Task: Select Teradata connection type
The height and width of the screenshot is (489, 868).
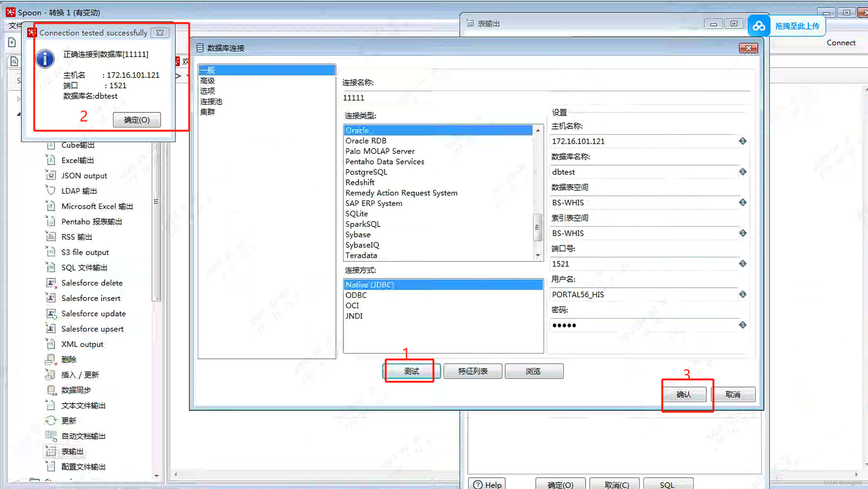Action: coord(361,255)
